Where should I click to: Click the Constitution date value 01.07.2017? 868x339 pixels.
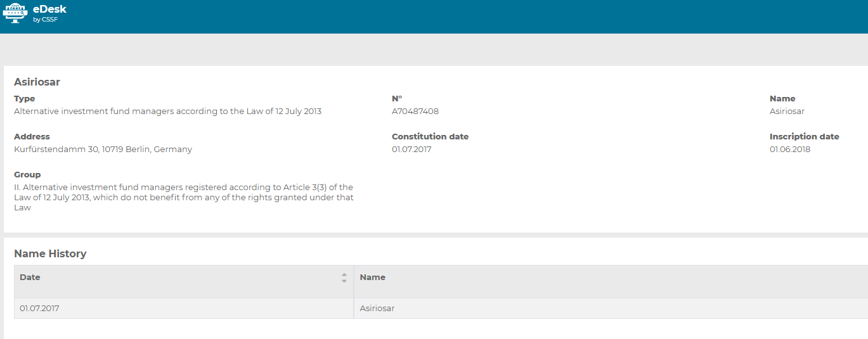(x=411, y=150)
